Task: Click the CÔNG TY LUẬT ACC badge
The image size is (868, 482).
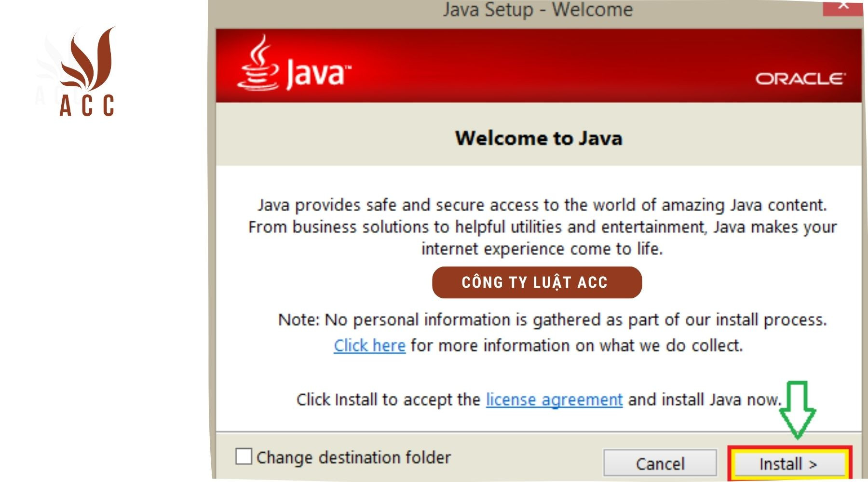Action: [x=536, y=283]
